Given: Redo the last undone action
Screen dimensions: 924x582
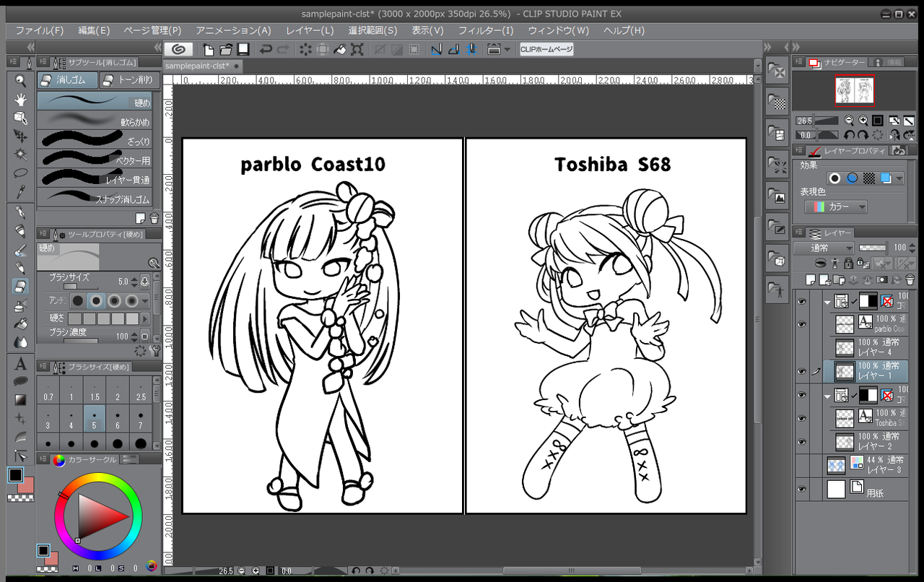Looking at the screenshot, I should 283,49.
